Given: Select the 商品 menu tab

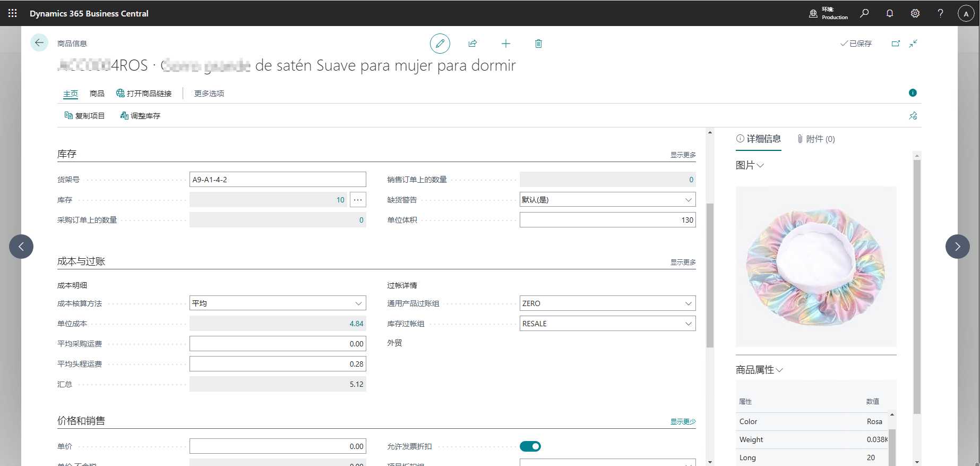Looking at the screenshot, I should [97, 94].
